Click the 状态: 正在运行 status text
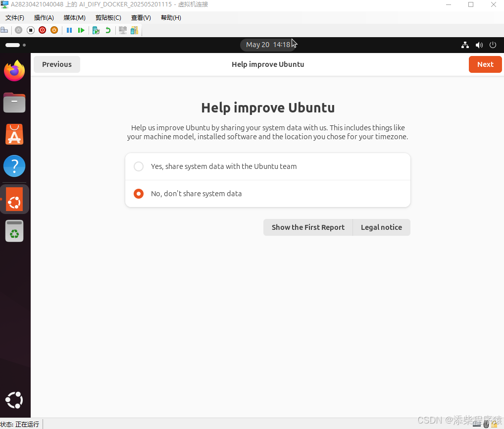The height and width of the screenshot is (429, 504). pos(20,424)
